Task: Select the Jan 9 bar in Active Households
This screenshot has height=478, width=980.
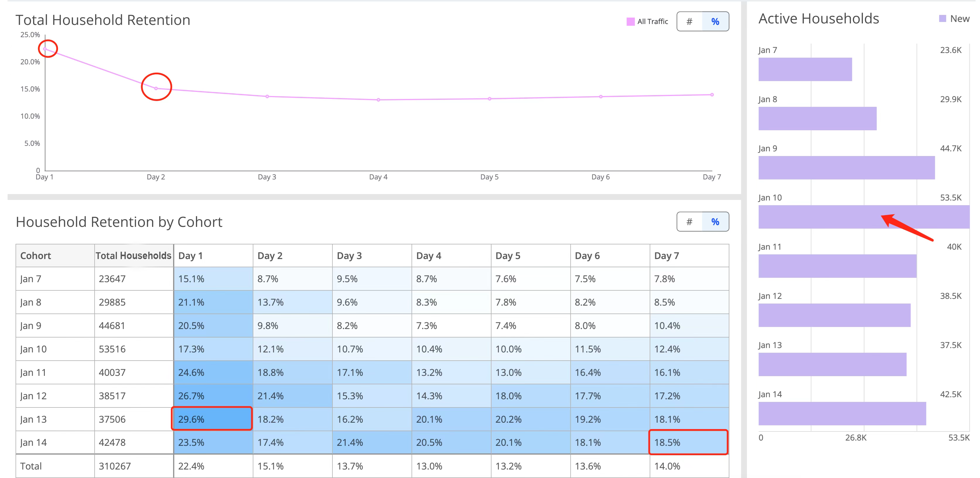Action: point(846,168)
